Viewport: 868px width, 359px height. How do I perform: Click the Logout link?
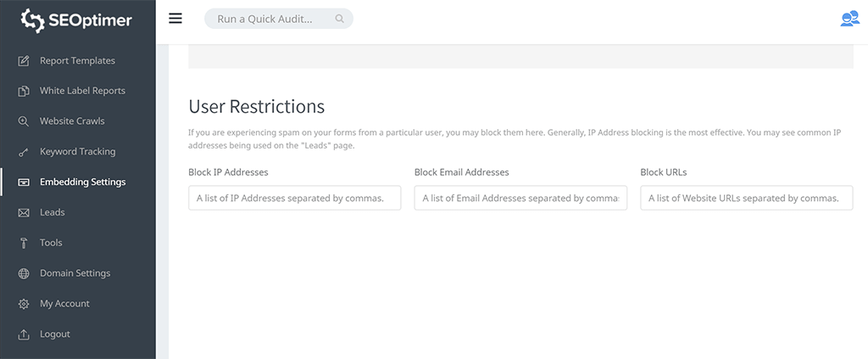[x=55, y=334]
